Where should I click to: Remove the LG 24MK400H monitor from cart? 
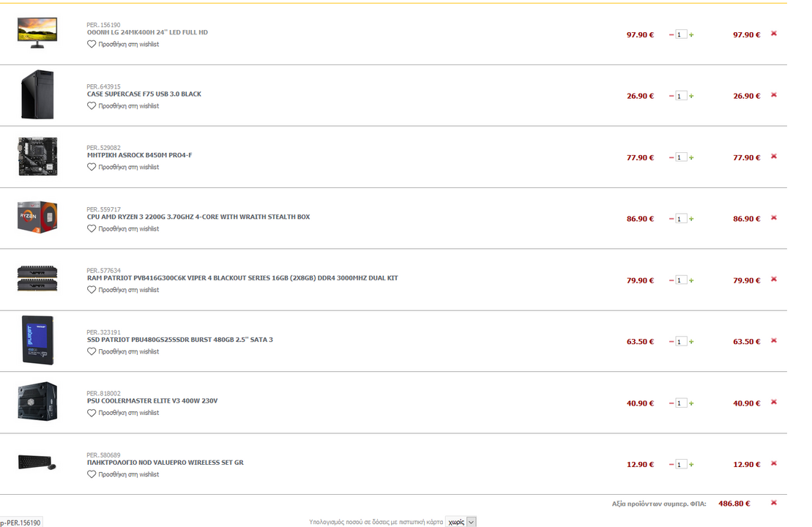pos(774,34)
